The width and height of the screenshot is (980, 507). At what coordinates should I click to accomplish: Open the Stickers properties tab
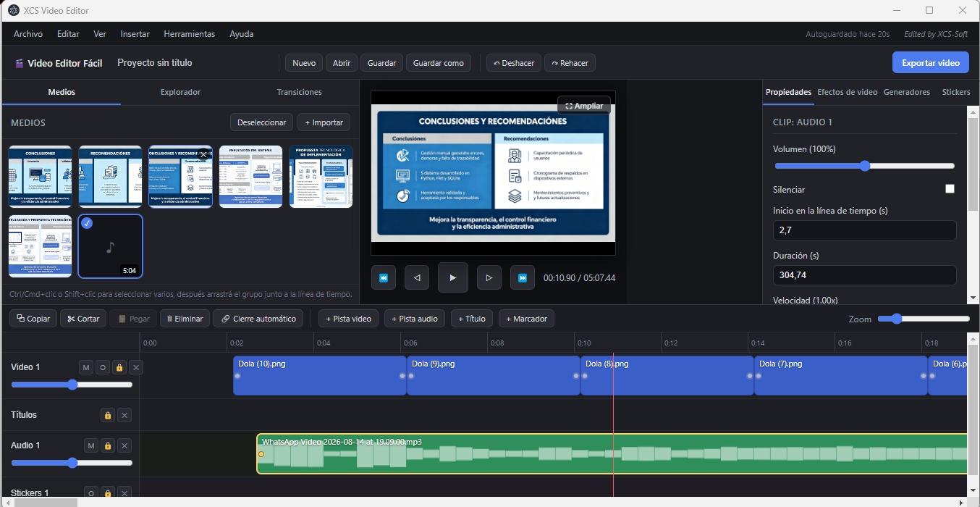coord(956,92)
